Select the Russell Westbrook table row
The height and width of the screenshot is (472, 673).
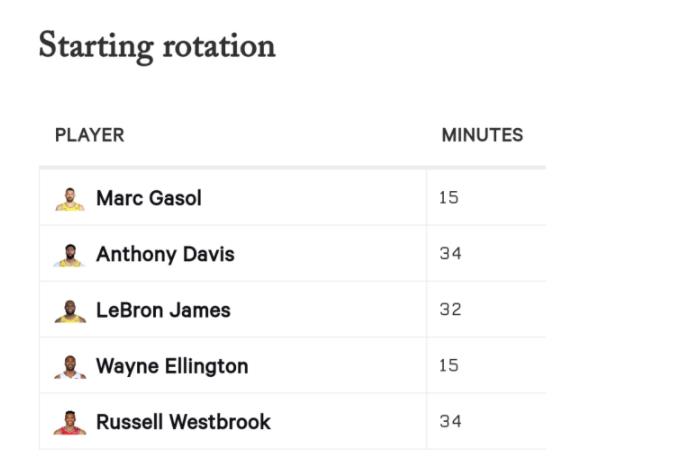point(292,421)
